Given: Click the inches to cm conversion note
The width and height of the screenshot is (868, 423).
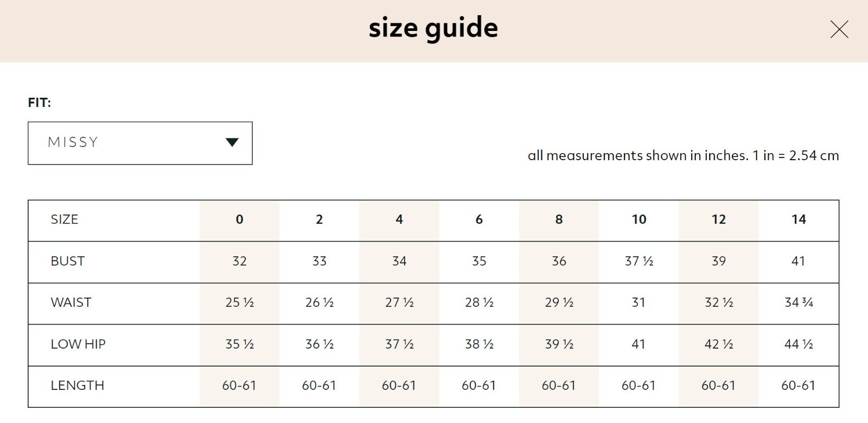Looking at the screenshot, I should [x=683, y=156].
